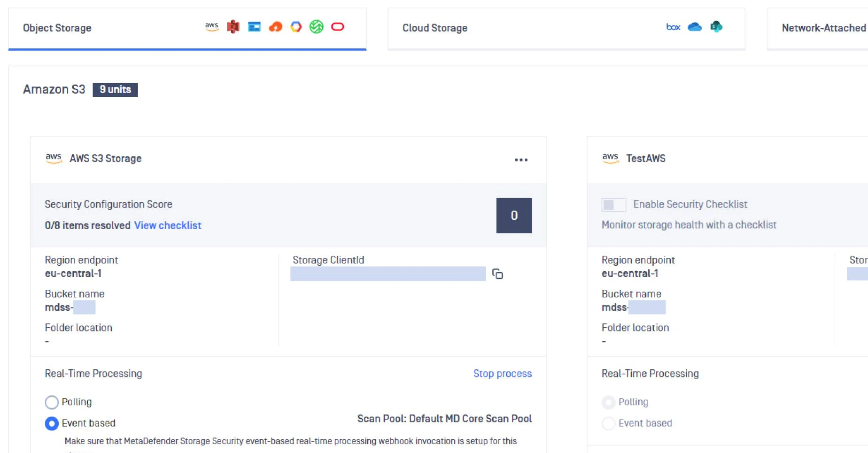Open the View checklist link

tap(168, 225)
